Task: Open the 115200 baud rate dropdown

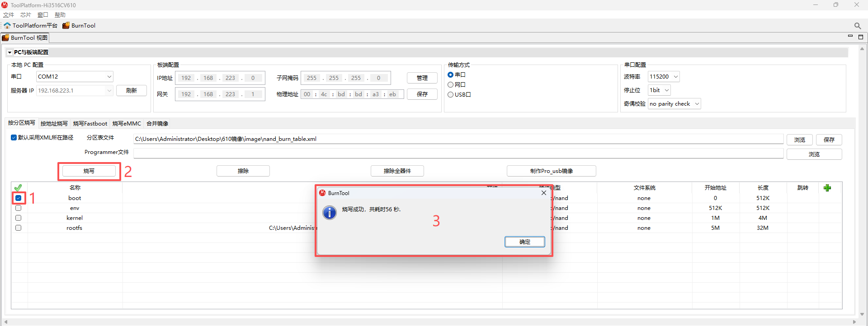Action: 664,76
